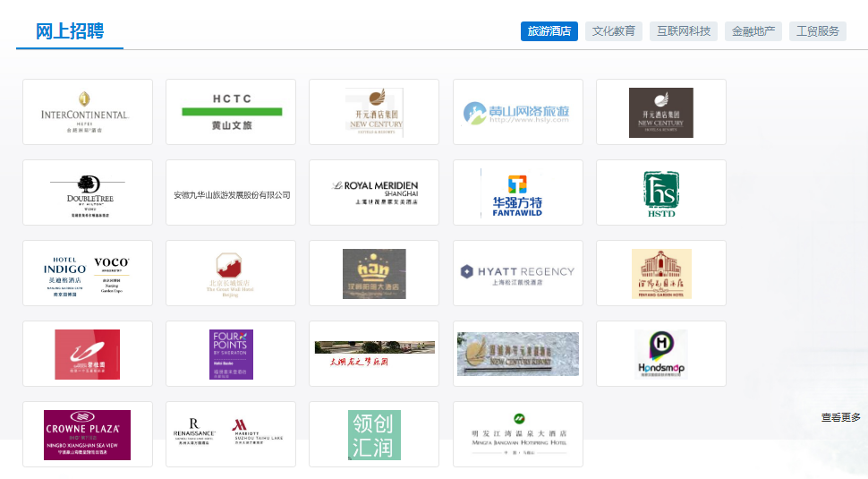Image resolution: width=868 pixels, height=479 pixels.
Task: Open 安徽九华山旅游发展股份有限公司 company link
Action: click(x=231, y=194)
